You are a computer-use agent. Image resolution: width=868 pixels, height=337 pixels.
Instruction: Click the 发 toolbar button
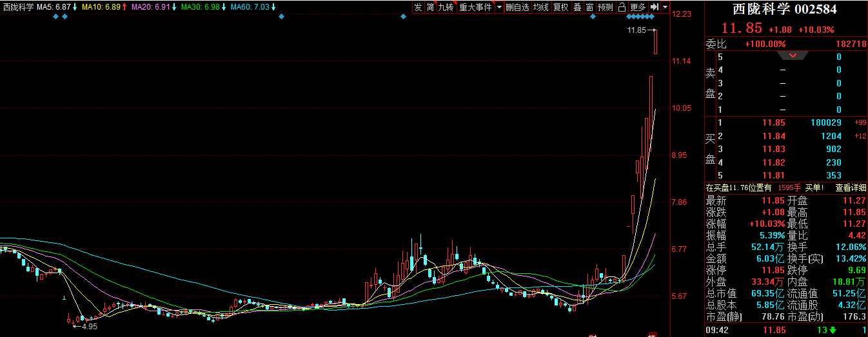[x=418, y=7]
